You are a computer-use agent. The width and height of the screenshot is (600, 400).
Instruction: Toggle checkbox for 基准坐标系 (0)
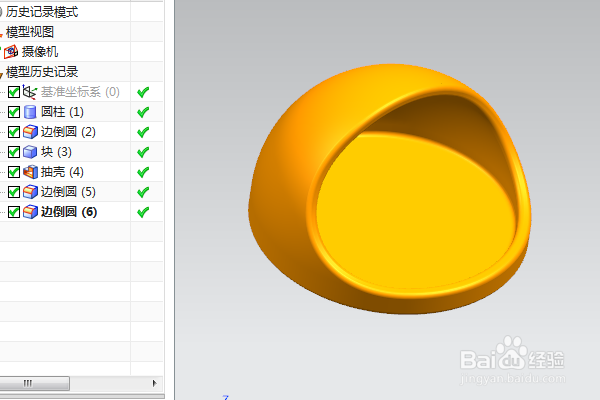[x=14, y=92]
